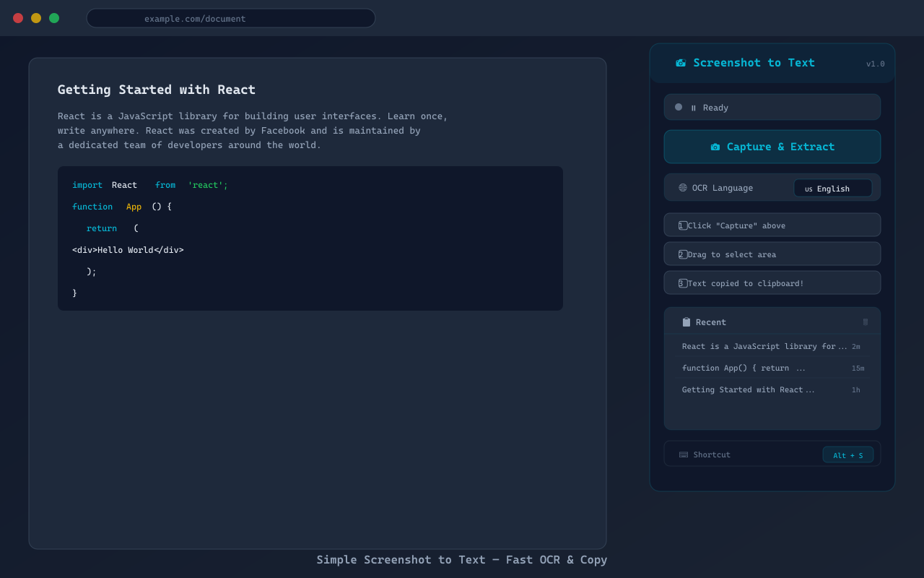Select the v1.0 version label

[875, 64]
